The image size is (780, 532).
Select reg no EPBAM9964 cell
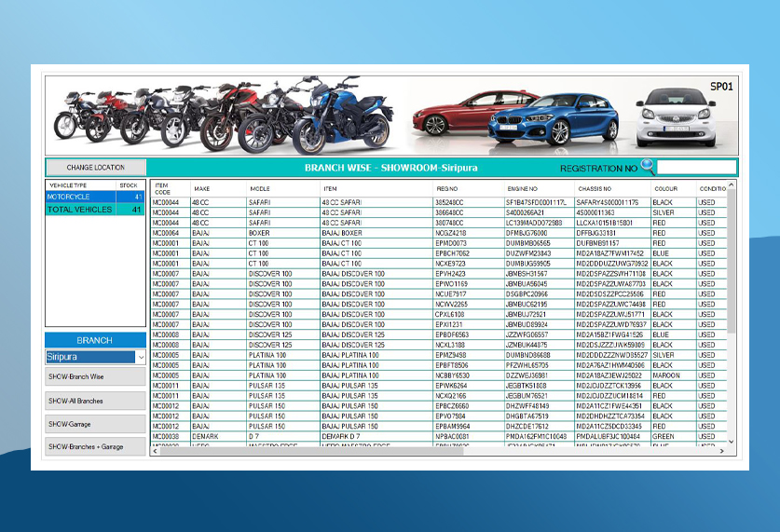coord(469,427)
